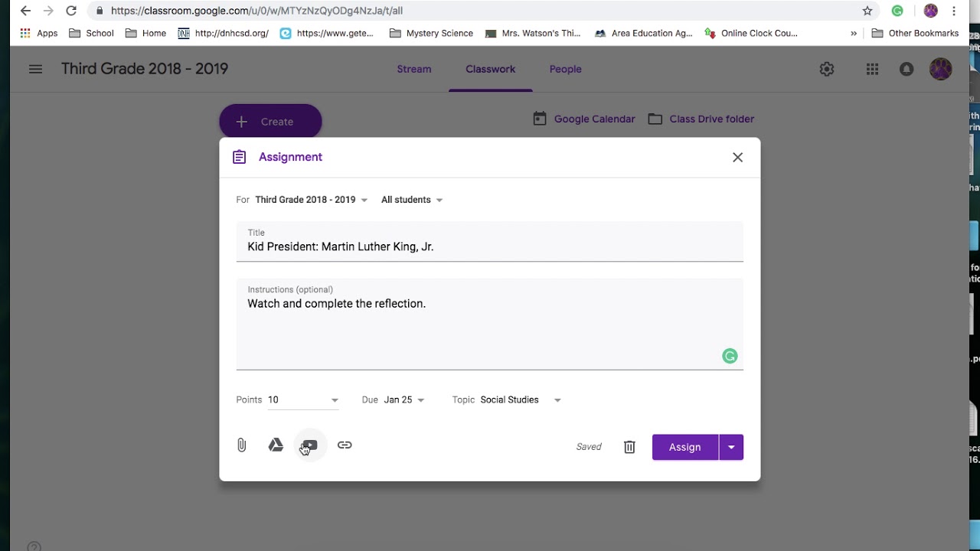Switch to the People tab
The image size is (980, 551).
click(566, 69)
